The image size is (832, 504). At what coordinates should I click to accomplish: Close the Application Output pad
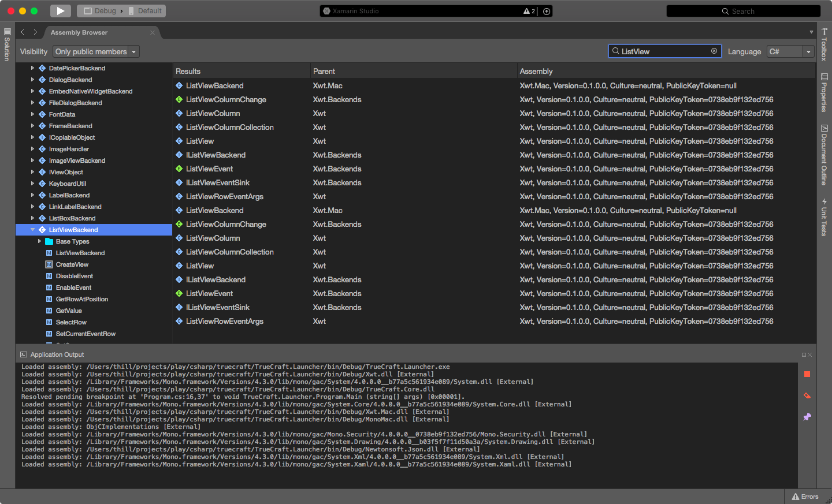click(x=810, y=355)
